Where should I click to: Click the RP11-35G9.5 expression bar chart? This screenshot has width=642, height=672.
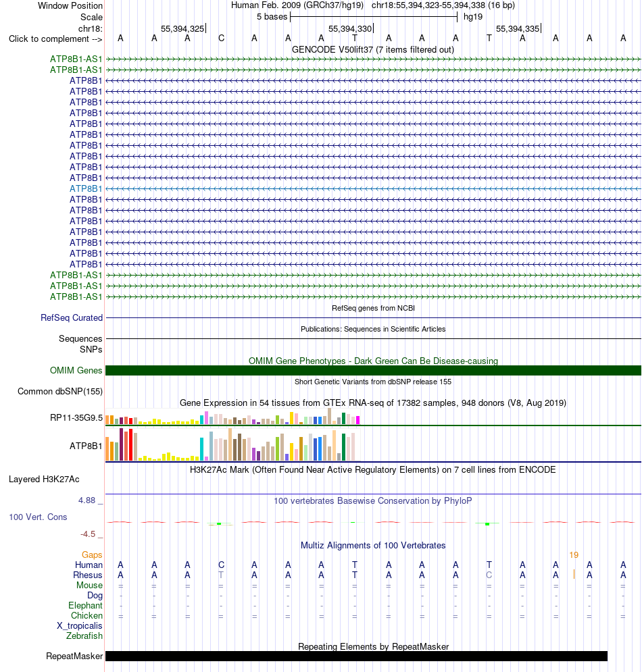click(232, 417)
